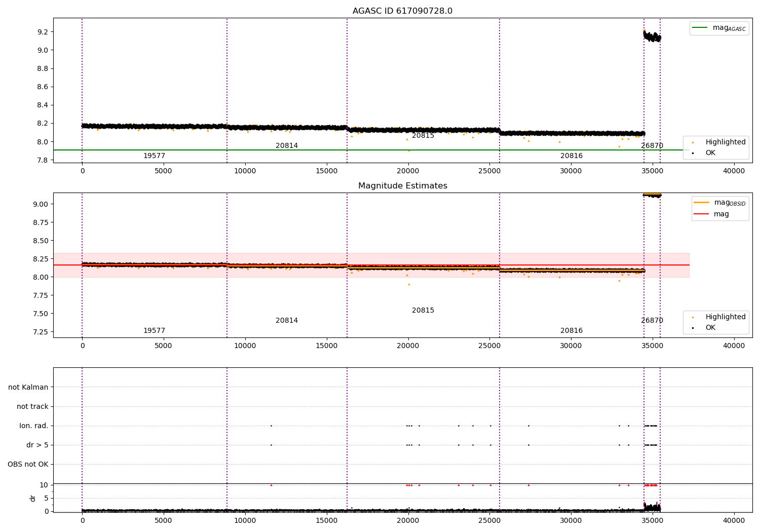Image resolution: width=760 pixels, height=532 pixels.
Task: Click the 'not track' axis label
Action: tap(32, 407)
